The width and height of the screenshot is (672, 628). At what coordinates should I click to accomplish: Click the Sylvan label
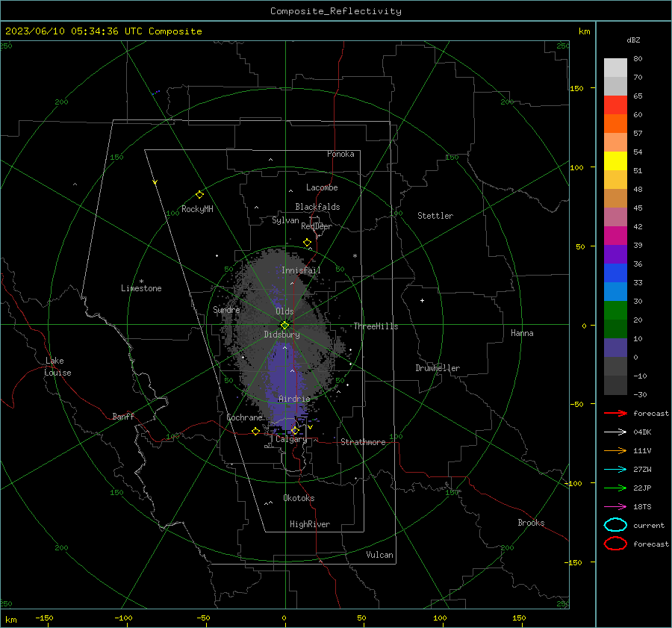coord(285,220)
